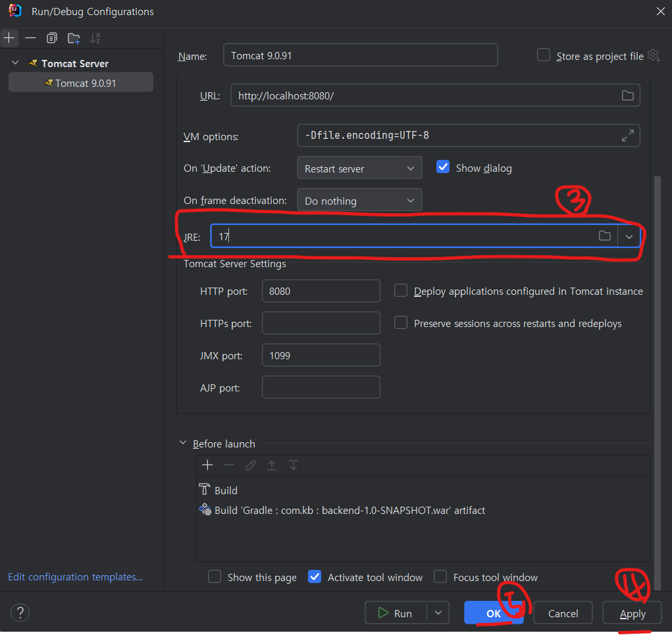Click the AJP port field
The image size is (672, 635).
tap(321, 388)
